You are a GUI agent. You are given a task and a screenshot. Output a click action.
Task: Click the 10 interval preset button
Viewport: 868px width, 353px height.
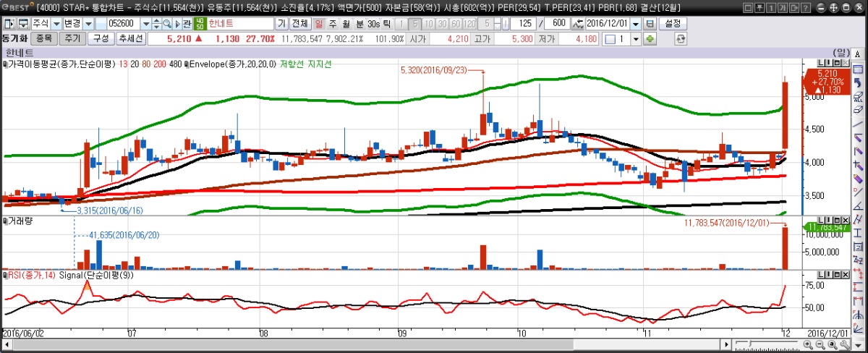pos(428,23)
